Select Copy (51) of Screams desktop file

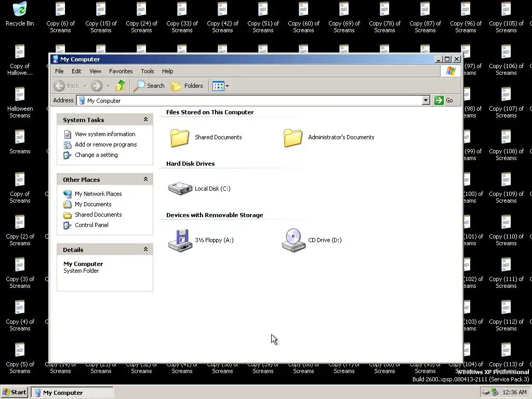tap(263, 17)
